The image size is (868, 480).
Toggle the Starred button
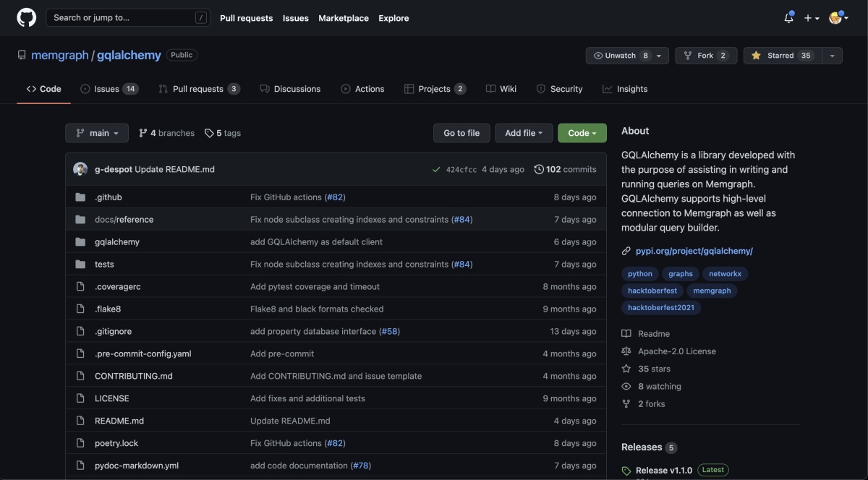point(783,56)
